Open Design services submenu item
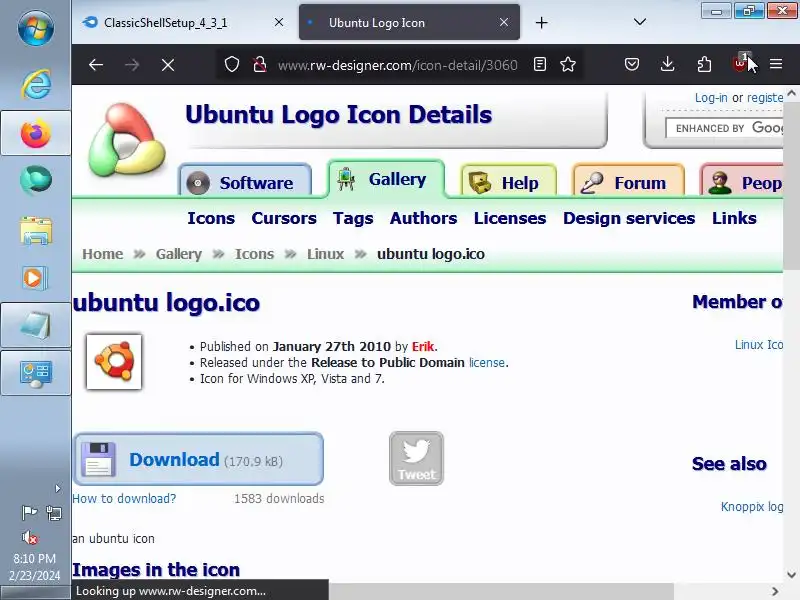 pos(629,218)
